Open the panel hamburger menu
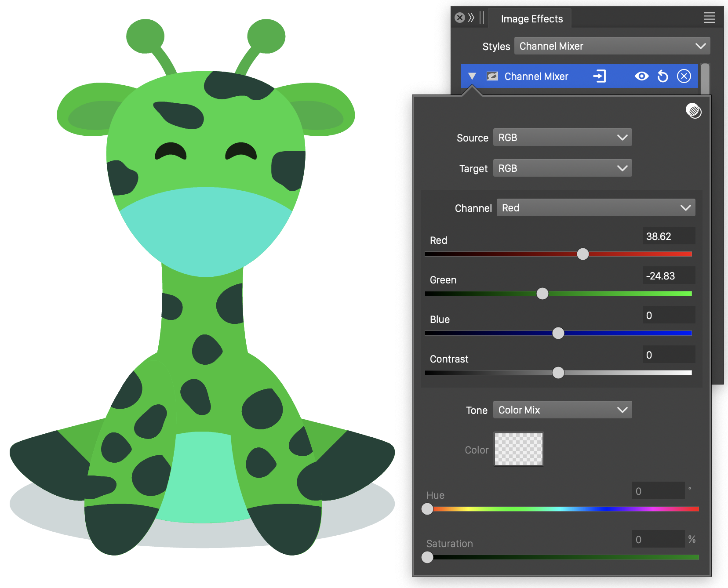The image size is (728, 588). tap(709, 18)
